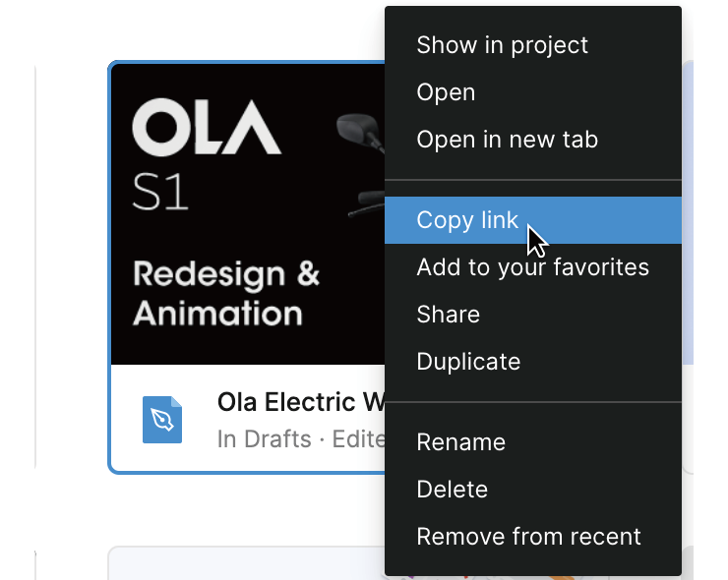The width and height of the screenshot is (728, 580).
Task: Select Open in new tab
Action: (533, 140)
